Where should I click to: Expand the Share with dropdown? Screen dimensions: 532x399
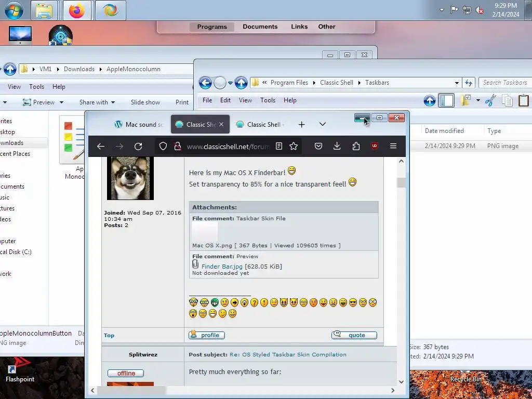point(97,102)
